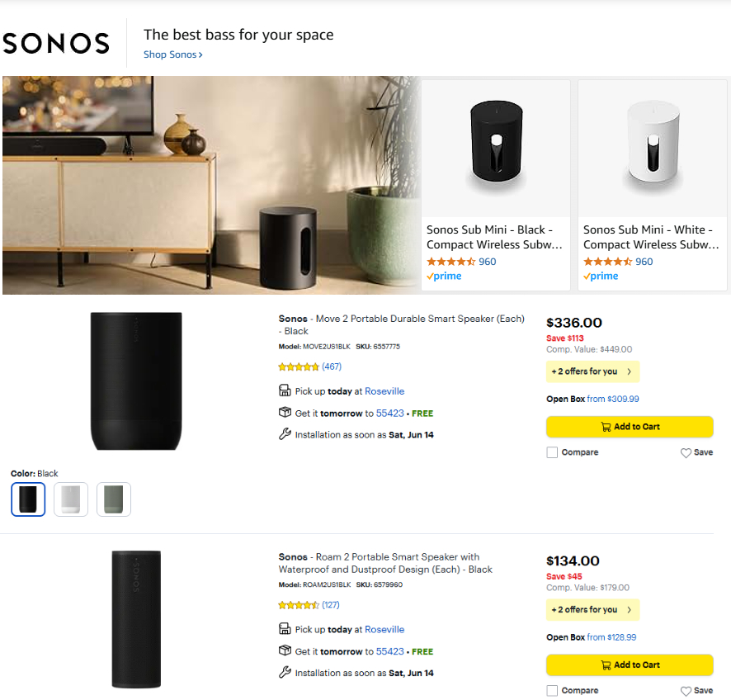Click the Sonos logo in banner
The width and height of the screenshot is (731, 700).
click(x=56, y=44)
